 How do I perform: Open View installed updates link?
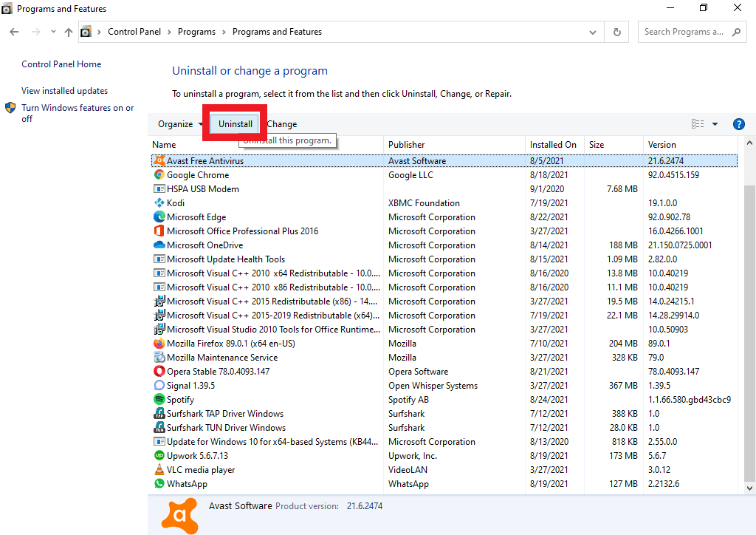tap(65, 91)
